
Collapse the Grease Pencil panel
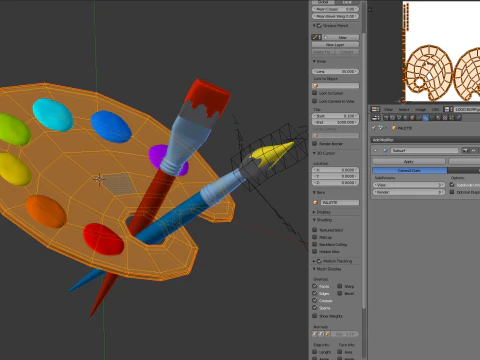[314, 26]
